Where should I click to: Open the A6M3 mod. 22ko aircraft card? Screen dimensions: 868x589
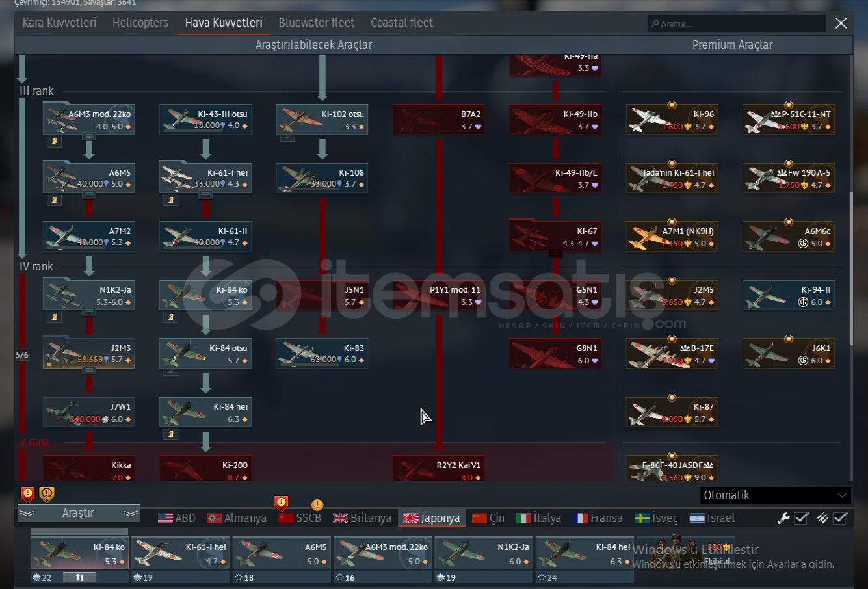89,120
